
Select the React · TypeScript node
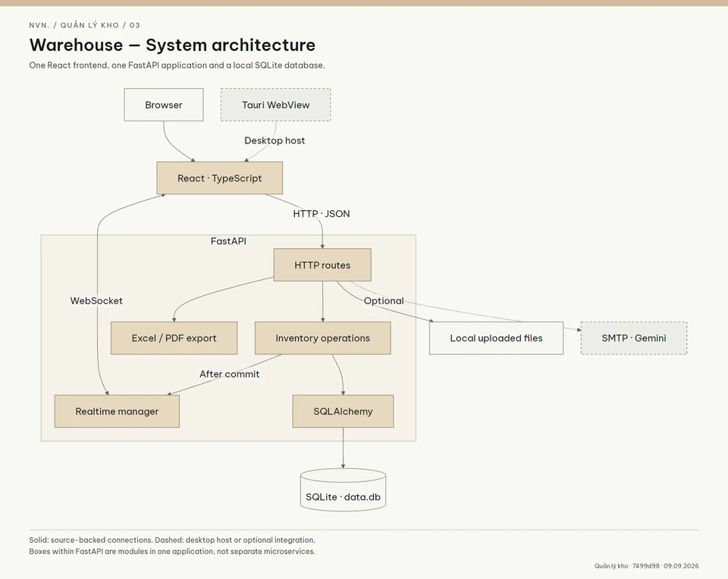click(220, 178)
